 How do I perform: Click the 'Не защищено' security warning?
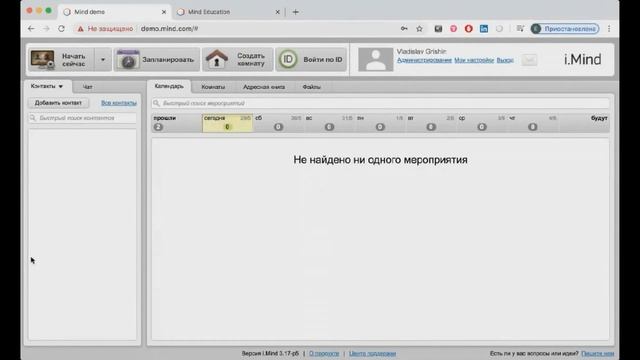106,29
